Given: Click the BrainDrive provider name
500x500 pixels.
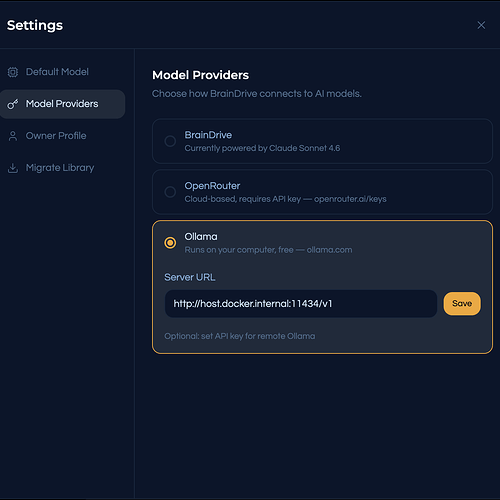Looking at the screenshot, I should [208, 135].
